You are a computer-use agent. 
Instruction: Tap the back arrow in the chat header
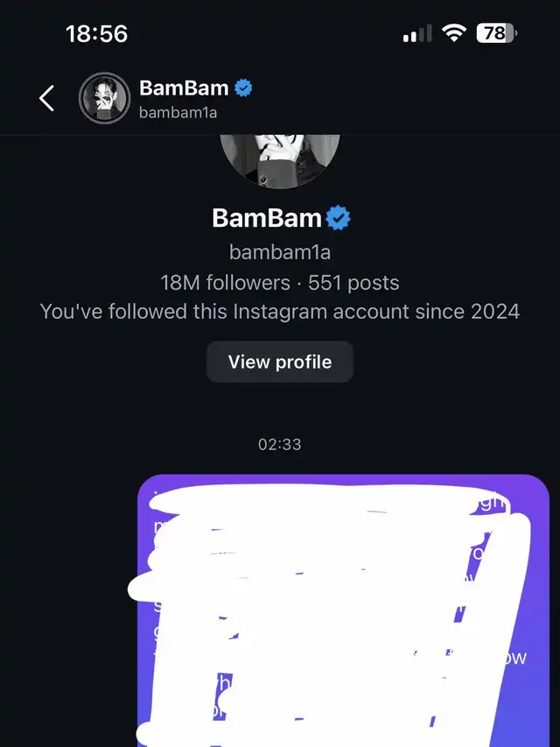click(x=47, y=98)
